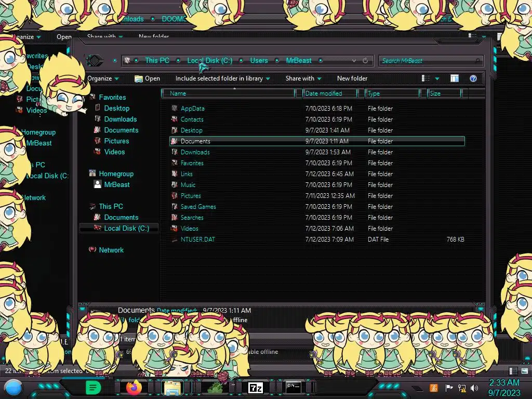This screenshot has width=532, height=399.
Task: Select This PC in navigation pane
Action: (111, 206)
